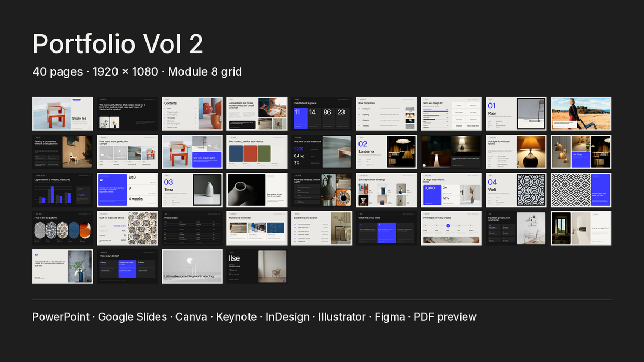
Task: Select the 'One key, eleven parts' slide
Action: pos(192,152)
